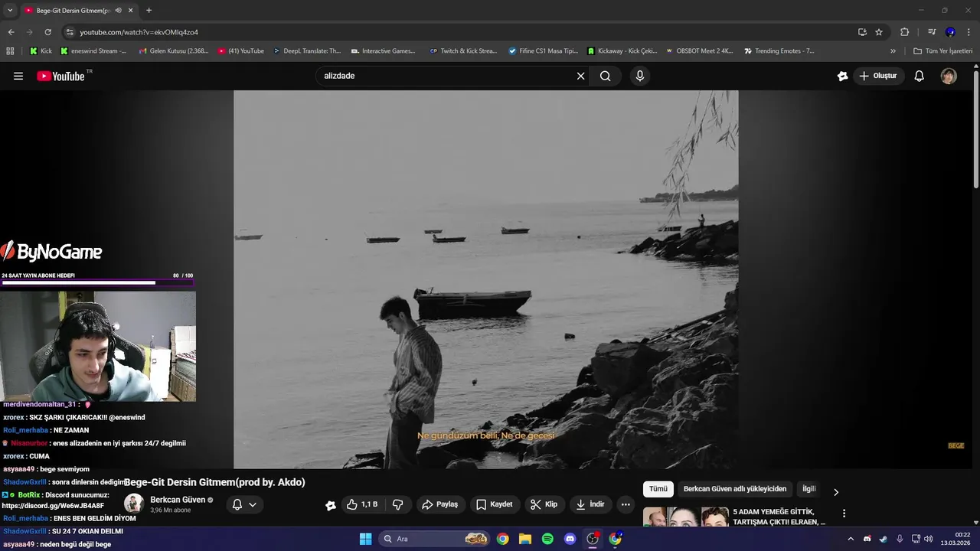The image size is (980, 551).
Task: Click the sparkle icon beside like button
Action: coord(331,505)
